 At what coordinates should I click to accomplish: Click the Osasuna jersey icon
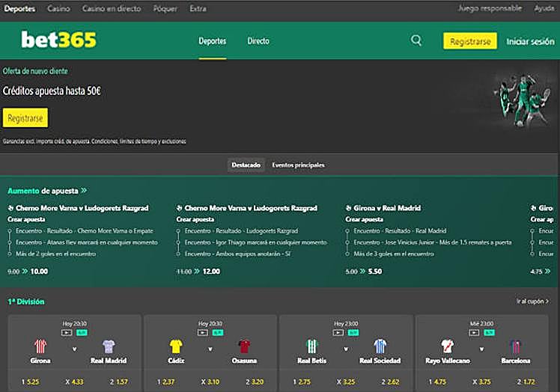244,346
